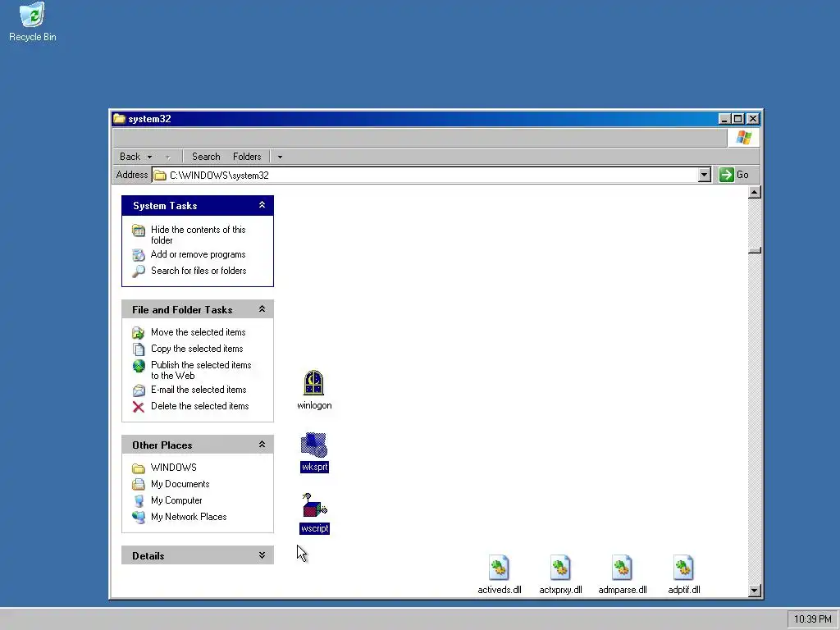Click the Move selected items icon
The width and height of the screenshot is (840, 630).
coord(138,333)
